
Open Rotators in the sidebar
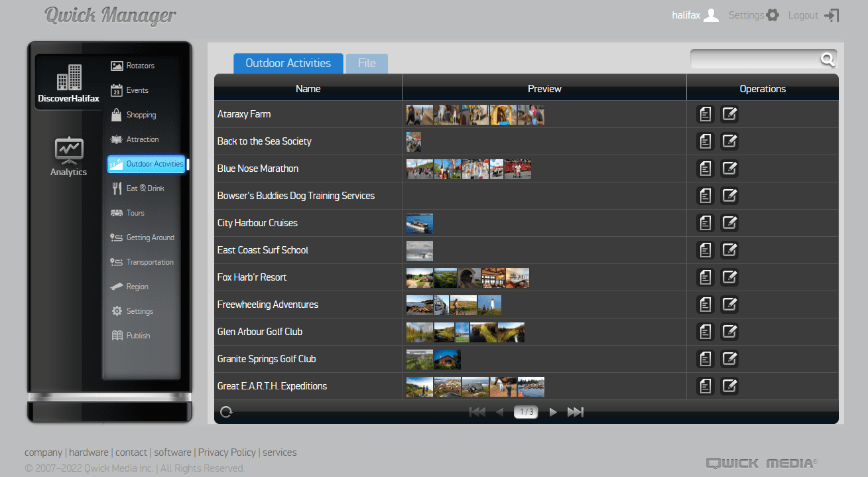point(133,66)
